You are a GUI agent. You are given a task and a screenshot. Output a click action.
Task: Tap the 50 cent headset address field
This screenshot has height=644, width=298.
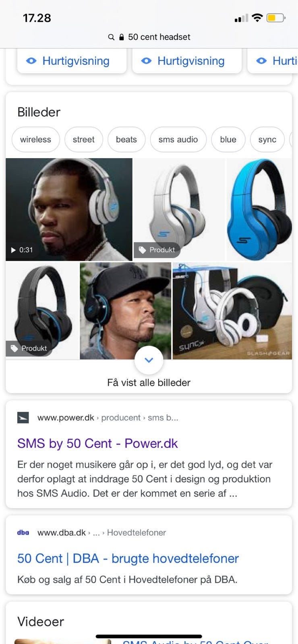tap(149, 37)
